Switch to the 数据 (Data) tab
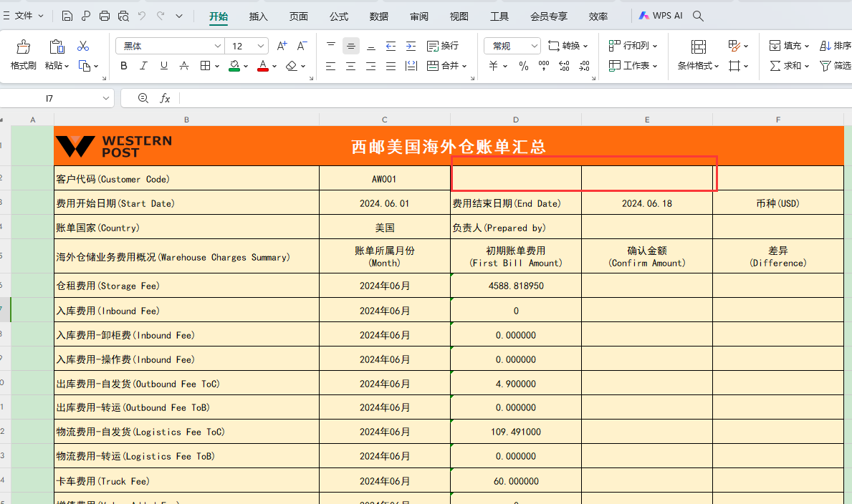Viewport: 852px width, 504px height. pyautogui.click(x=379, y=16)
